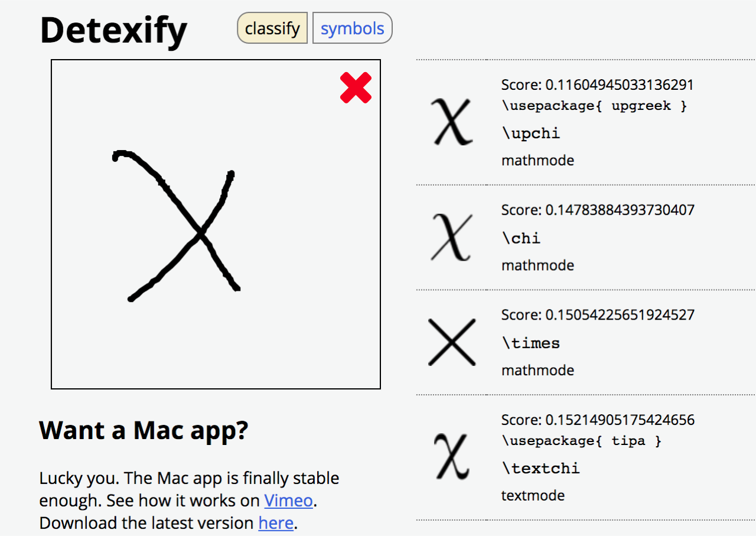Click the 'Want a Mac app?' heading
The image size is (756, 536).
[144, 431]
